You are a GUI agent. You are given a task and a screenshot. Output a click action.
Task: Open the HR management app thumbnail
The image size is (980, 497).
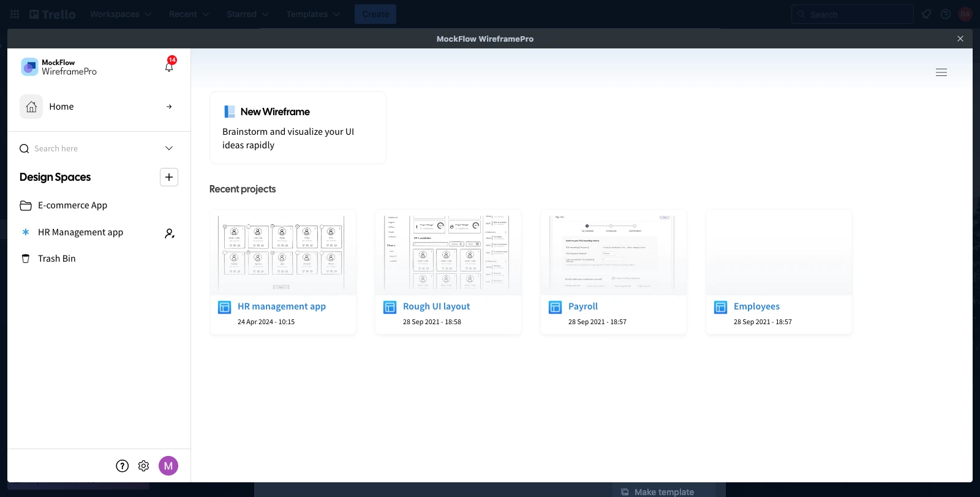(x=283, y=252)
